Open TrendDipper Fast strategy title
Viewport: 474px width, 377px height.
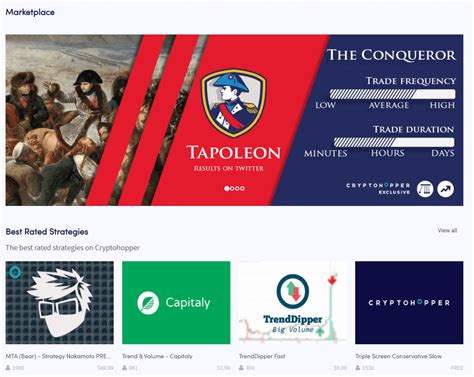(262, 356)
